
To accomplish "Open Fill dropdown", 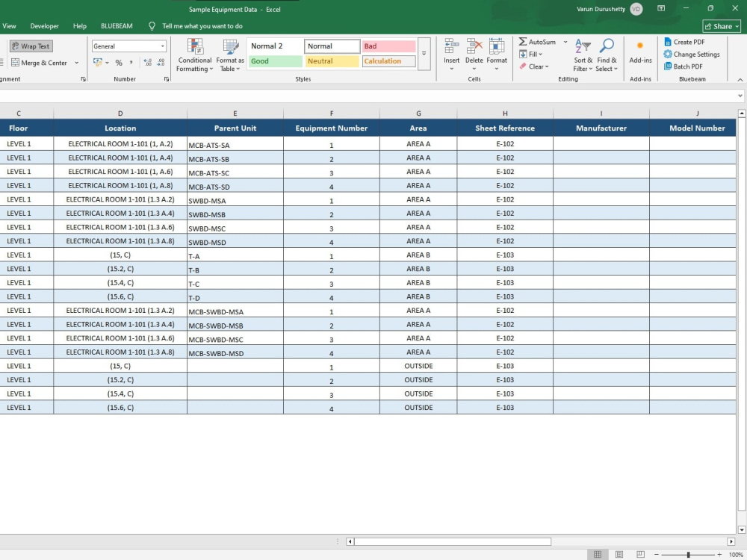I will coord(530,55).
